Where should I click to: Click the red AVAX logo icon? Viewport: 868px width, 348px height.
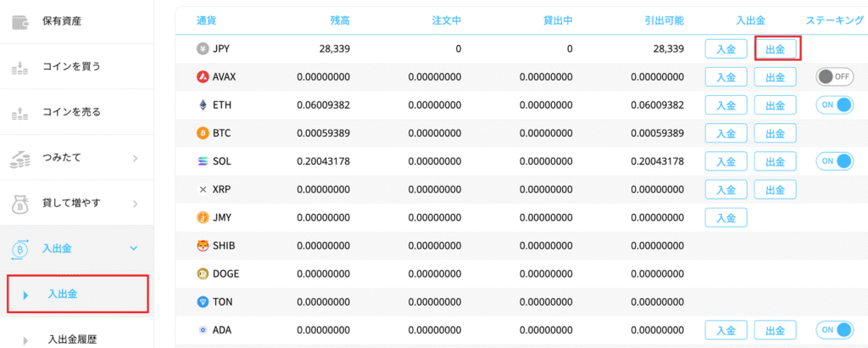203,77
